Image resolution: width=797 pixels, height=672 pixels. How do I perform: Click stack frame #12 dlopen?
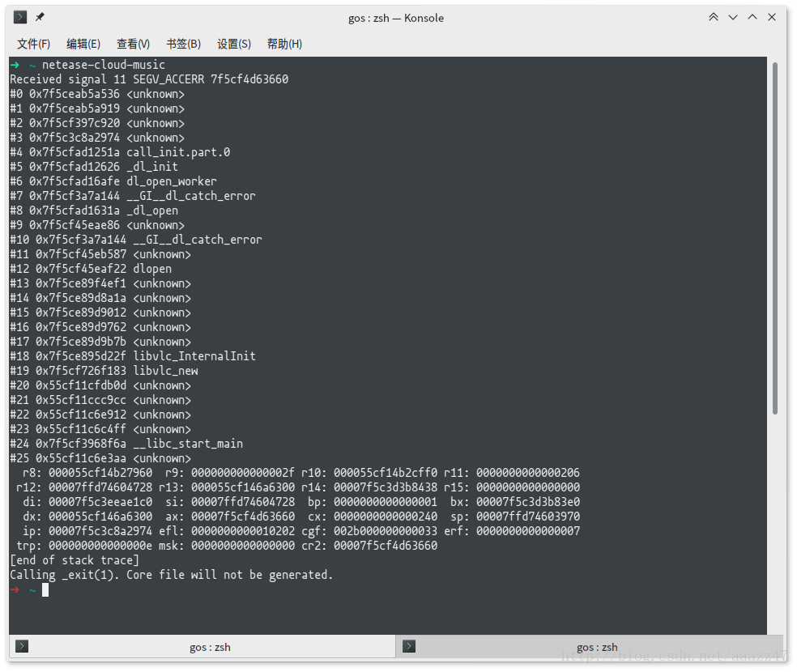(x=91, y=269)
